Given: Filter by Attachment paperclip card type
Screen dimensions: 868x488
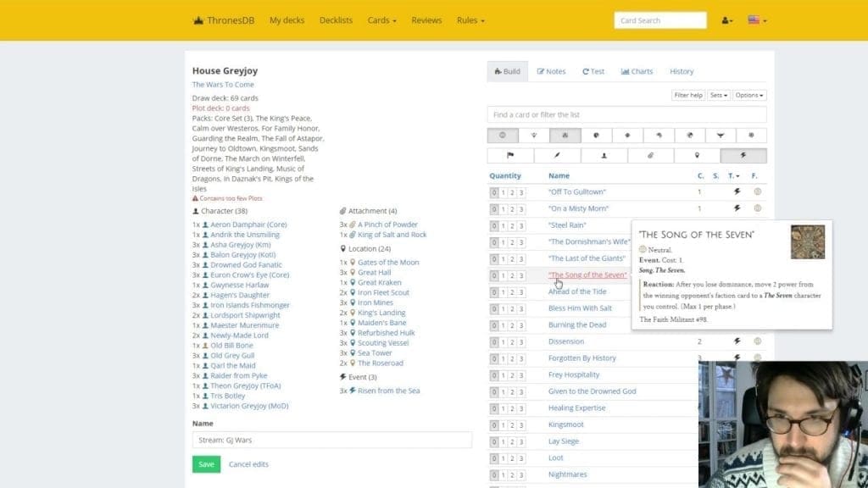Looking at the screenshot, I should pos(650,156).
